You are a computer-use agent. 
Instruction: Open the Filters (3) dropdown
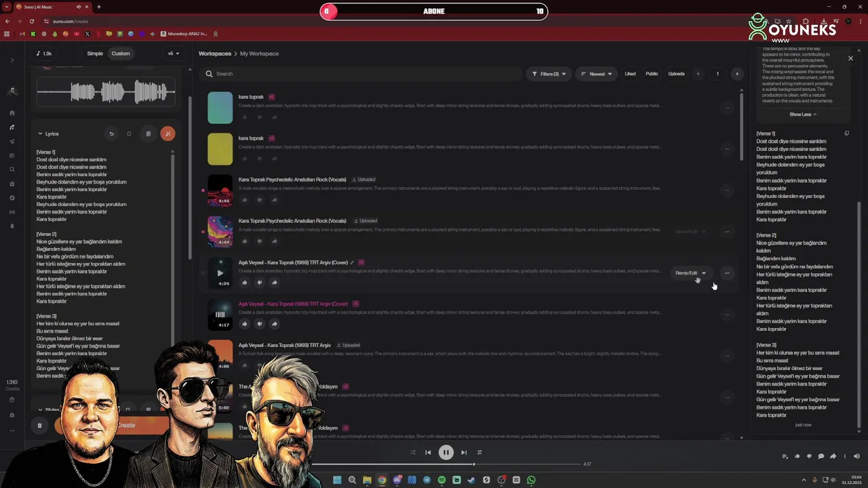(x=549, y=74)
